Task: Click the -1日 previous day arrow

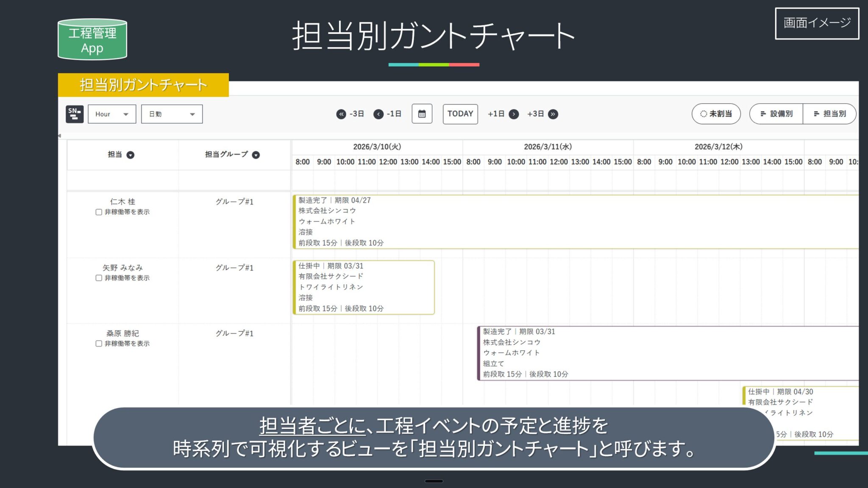Action: pos(378,114)
